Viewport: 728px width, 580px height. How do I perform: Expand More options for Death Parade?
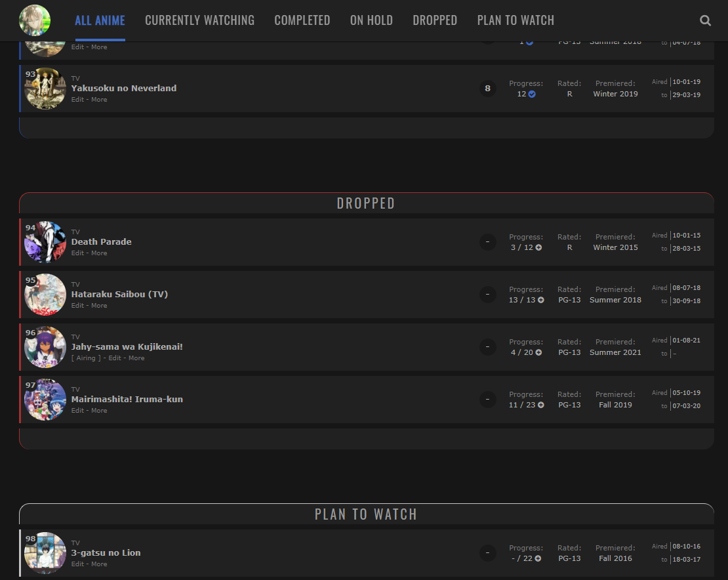point(99,253)
